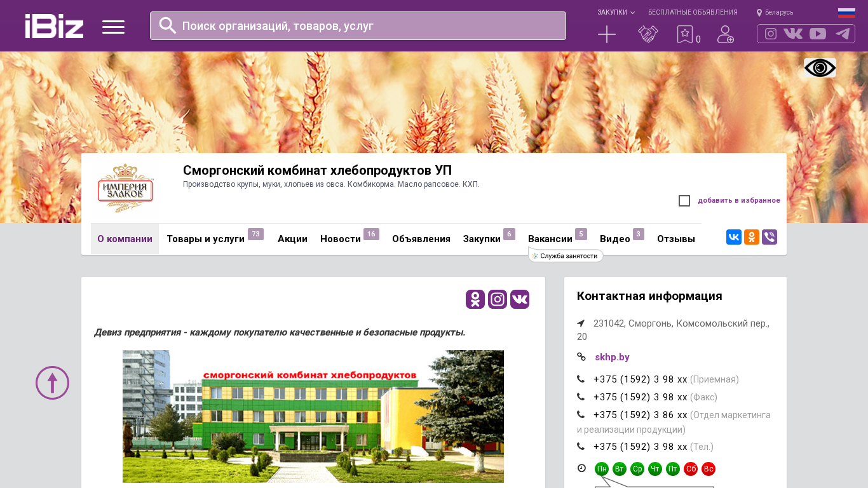Open the Отзывы tab
868x488 pixels.
(676, 239)
